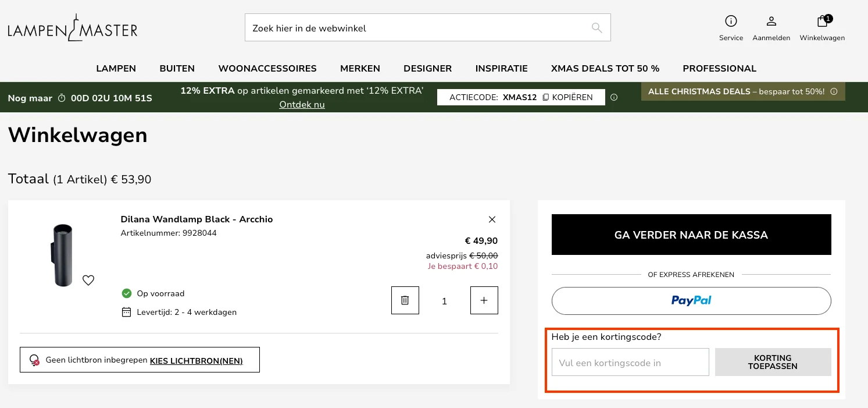Click GA VERDER NAAR DE KASSA

691,235
